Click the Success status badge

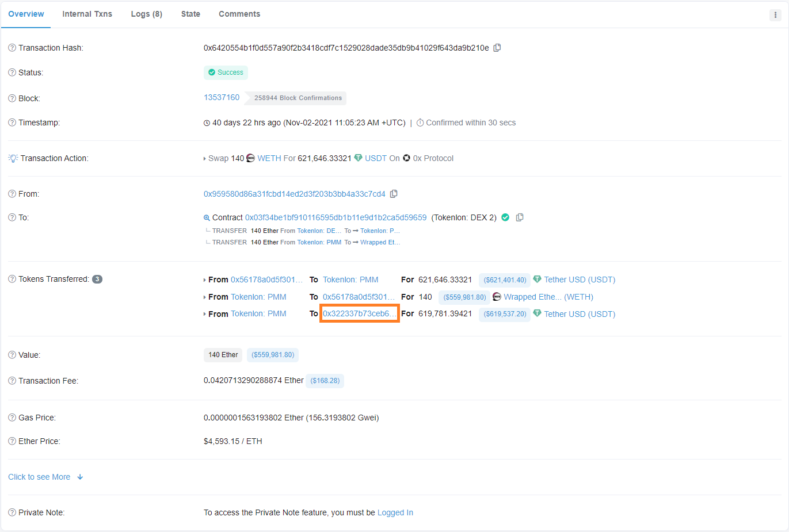click(x=226, y=72)
